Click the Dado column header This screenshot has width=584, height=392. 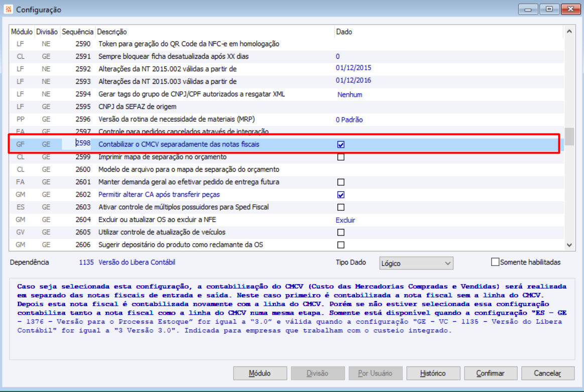pyautogui.click(x=449, y=32)
